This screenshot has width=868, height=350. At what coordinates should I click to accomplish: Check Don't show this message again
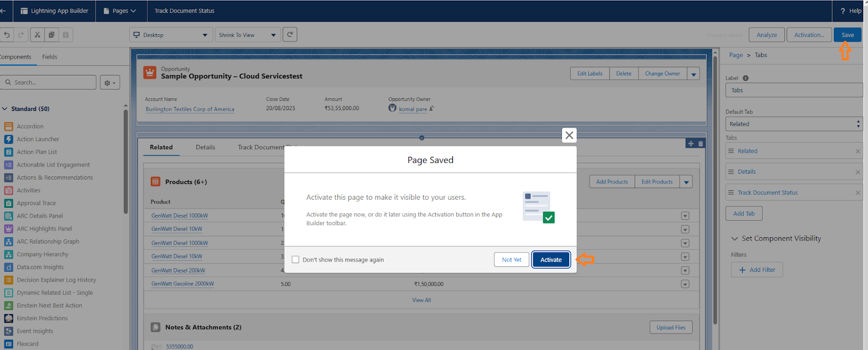coord(296,260)
